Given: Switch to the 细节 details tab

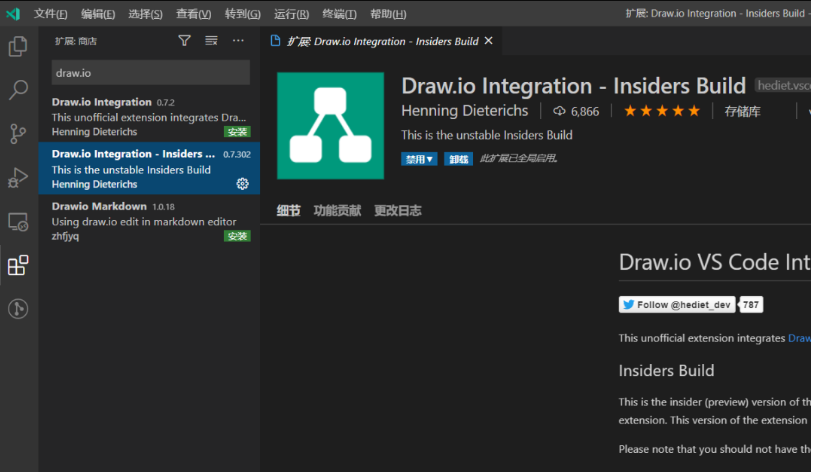Looking at the screenshot, I should 288,211.
